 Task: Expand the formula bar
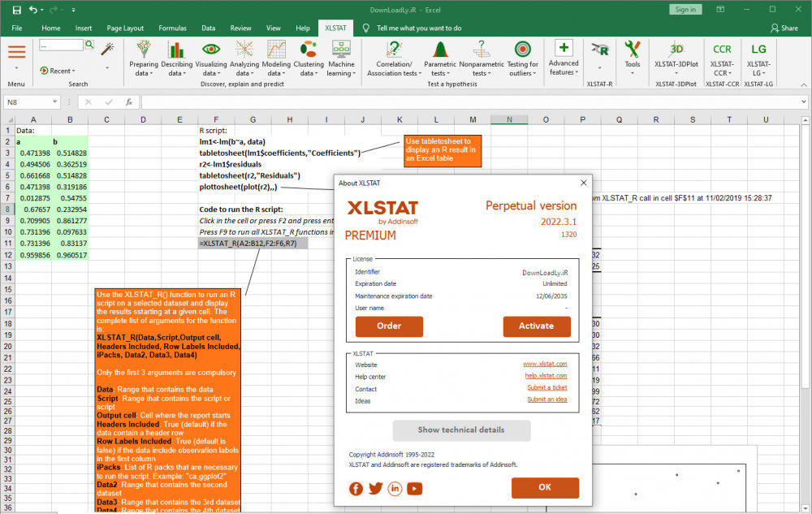804,102
